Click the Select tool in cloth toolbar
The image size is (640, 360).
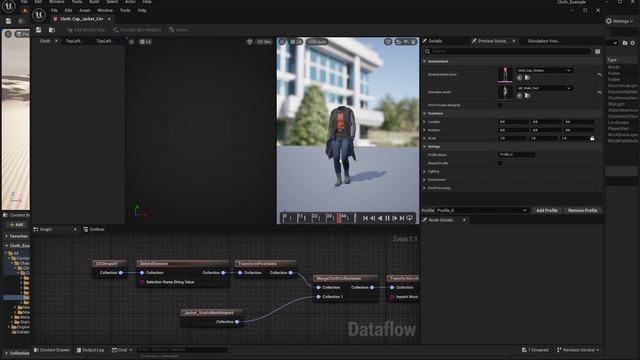178,30
